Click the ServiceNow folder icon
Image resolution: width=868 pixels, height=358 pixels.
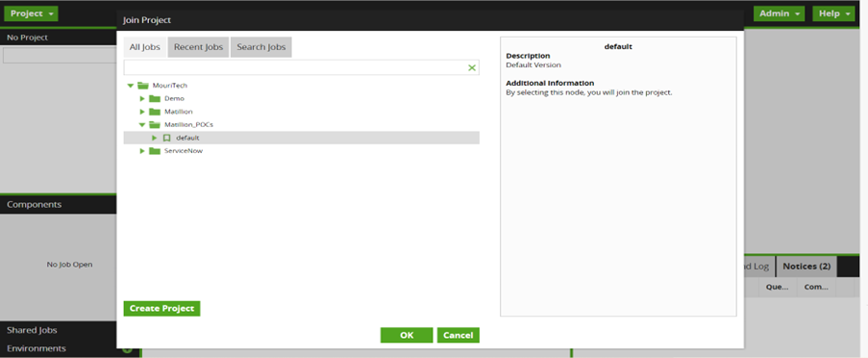(x=155, y=151)
